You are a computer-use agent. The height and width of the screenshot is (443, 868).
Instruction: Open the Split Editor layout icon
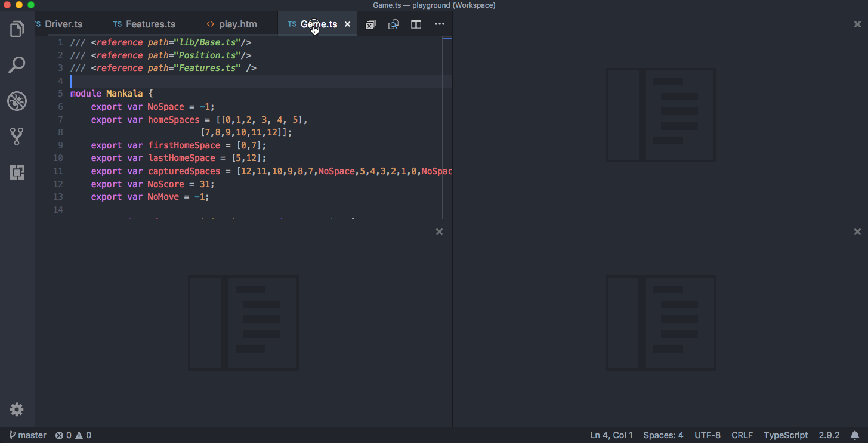pyautogui.click(x=416, y=24)
